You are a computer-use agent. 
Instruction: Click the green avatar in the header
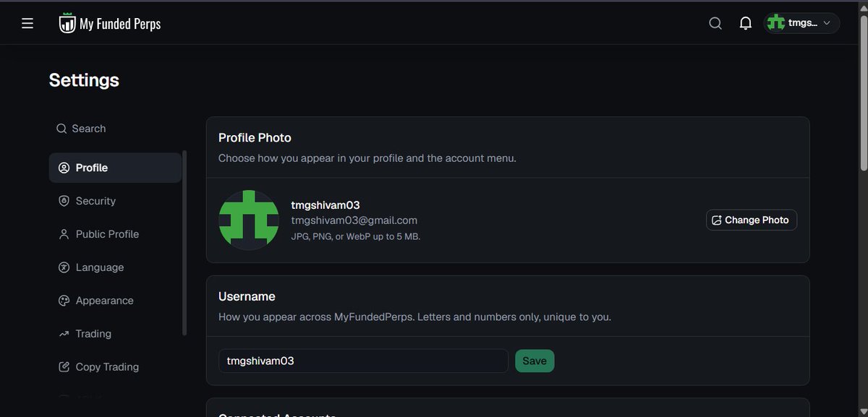click(776, 23)
